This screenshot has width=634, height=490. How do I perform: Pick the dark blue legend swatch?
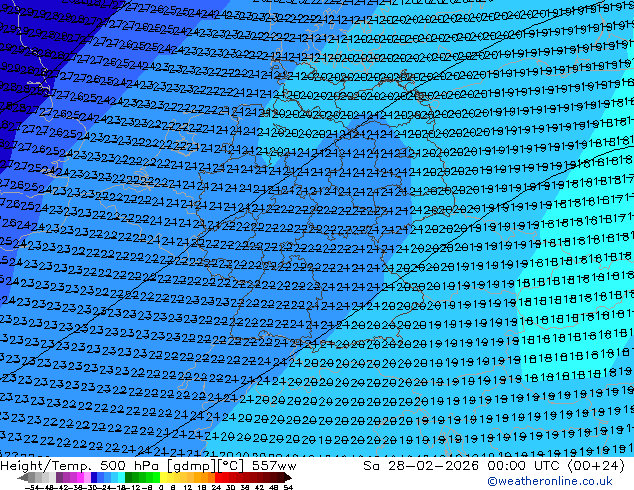[94, 477]
